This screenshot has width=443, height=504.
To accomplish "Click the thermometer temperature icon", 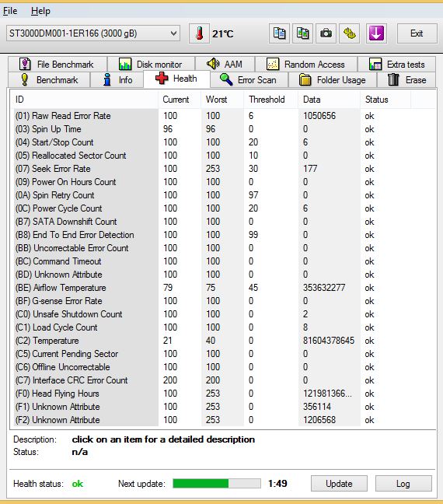I will [x=199, y=33].
